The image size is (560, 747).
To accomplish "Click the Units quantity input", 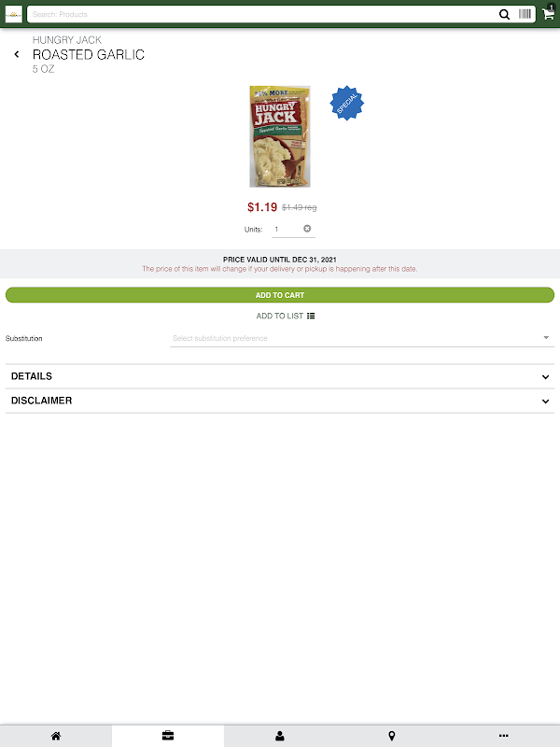I will click(287, 229).
